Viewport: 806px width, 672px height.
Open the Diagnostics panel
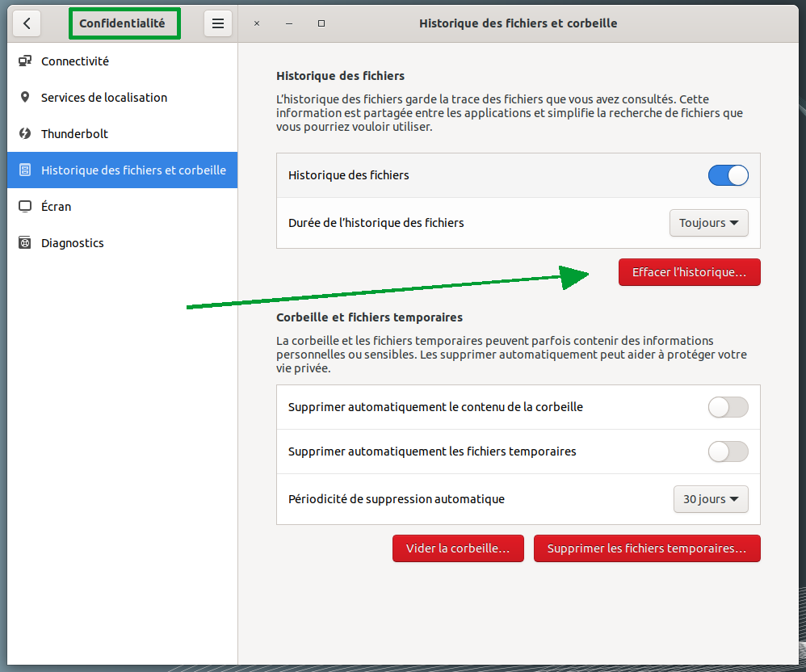click(x=122, y=242)
